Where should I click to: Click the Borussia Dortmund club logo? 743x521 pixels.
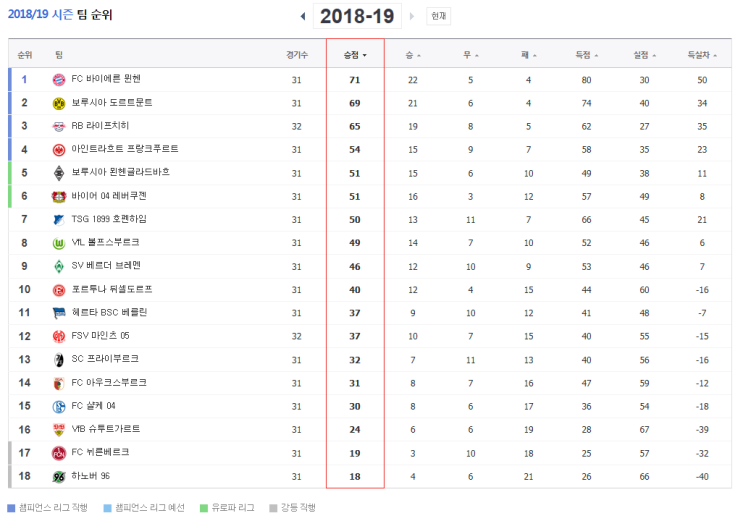[59, 103]
